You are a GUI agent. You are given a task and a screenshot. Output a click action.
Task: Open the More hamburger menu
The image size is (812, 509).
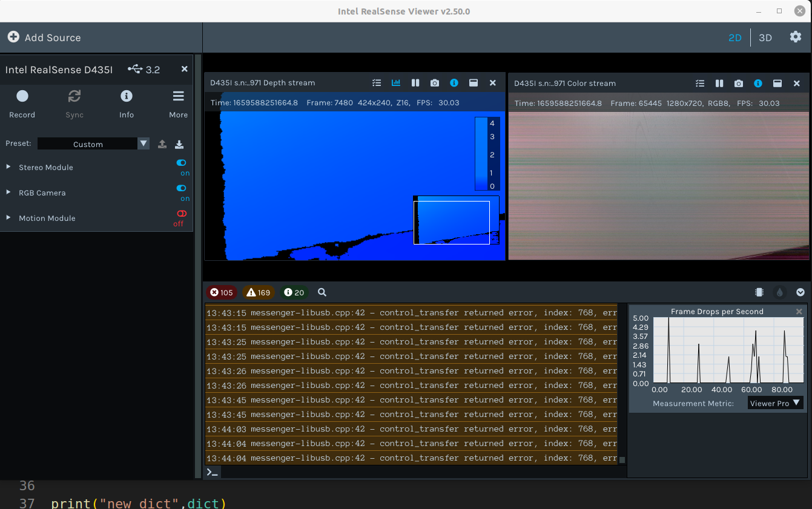click(178, 103)
